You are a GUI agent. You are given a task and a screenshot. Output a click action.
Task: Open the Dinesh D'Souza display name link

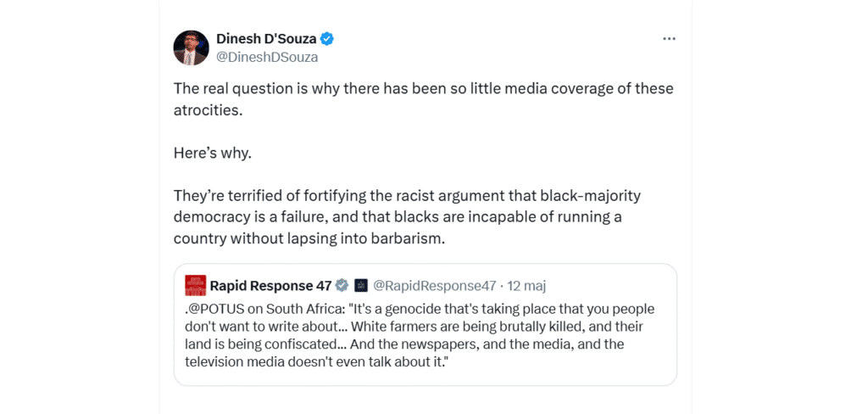265,39
